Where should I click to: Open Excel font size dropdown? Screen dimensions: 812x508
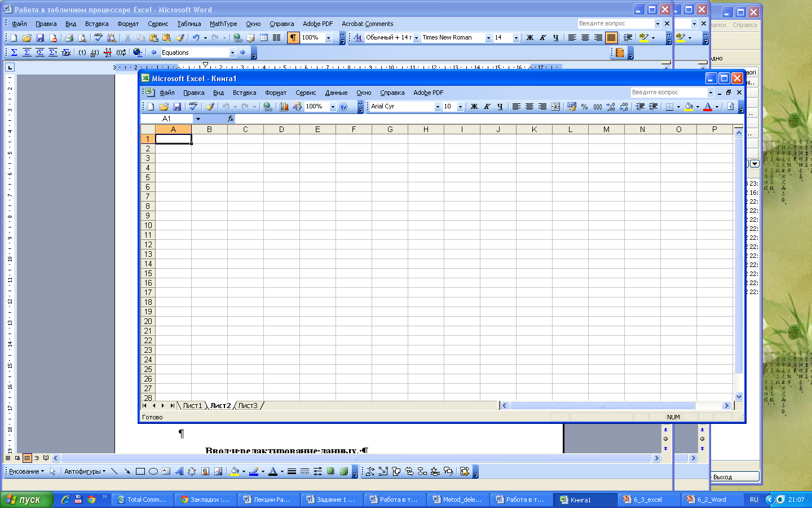coord(460,107)
